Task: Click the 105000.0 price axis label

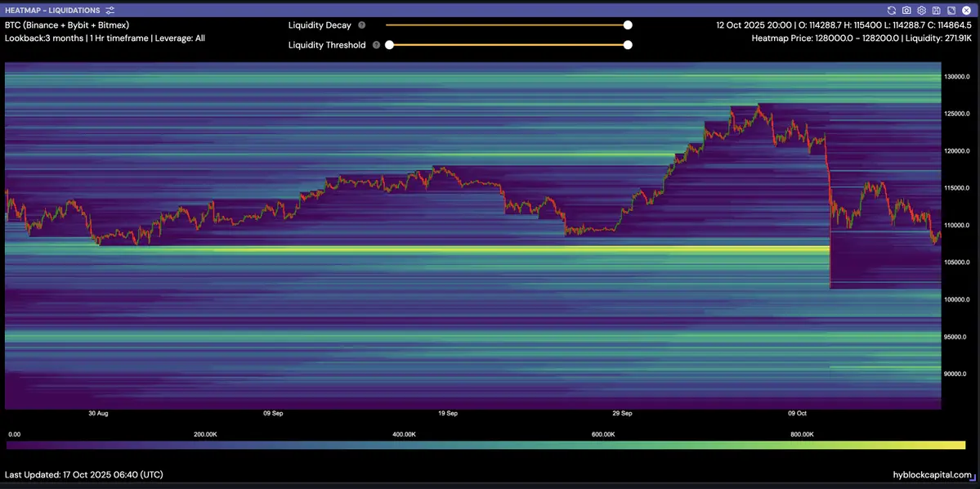Action: pyautogui.click(x=956, y=262)
